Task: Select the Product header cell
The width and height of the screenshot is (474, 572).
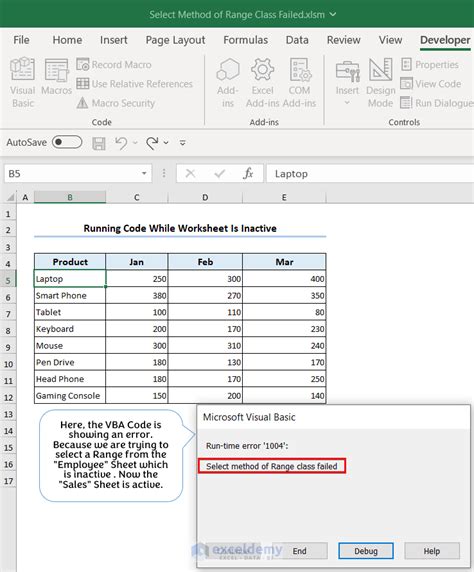Action: click(70, 262)
